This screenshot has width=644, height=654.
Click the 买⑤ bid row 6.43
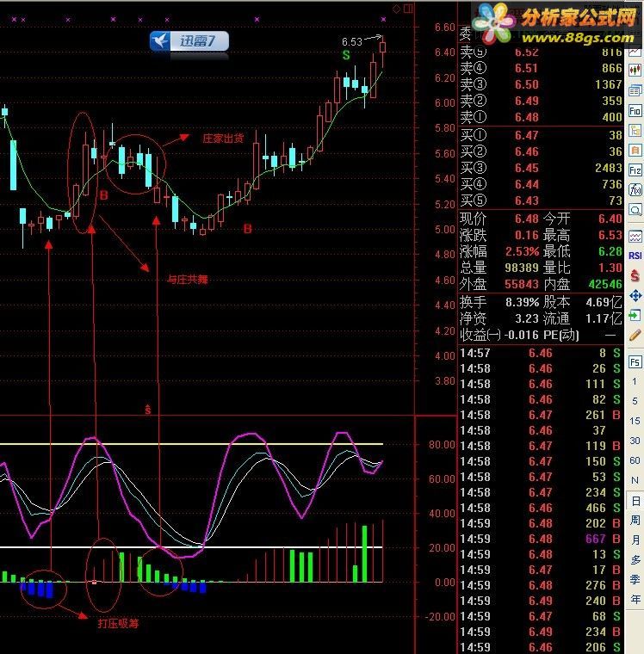(x=541, y=201)
